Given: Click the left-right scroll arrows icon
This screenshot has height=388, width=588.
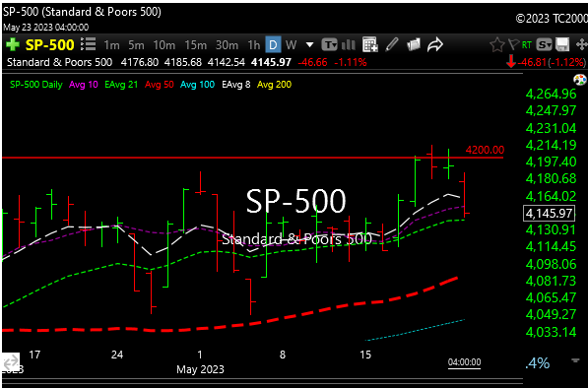Looking at the screenshot, I should 11,361.
